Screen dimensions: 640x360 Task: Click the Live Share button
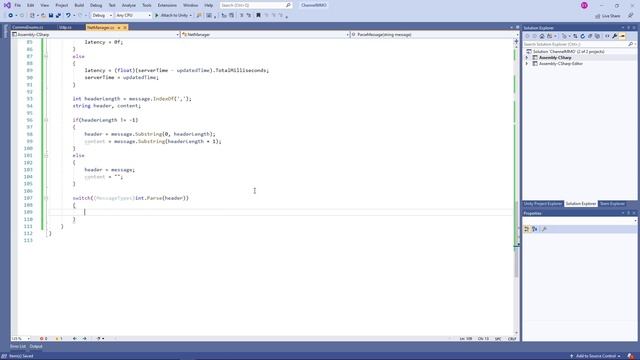coord(608,16)
